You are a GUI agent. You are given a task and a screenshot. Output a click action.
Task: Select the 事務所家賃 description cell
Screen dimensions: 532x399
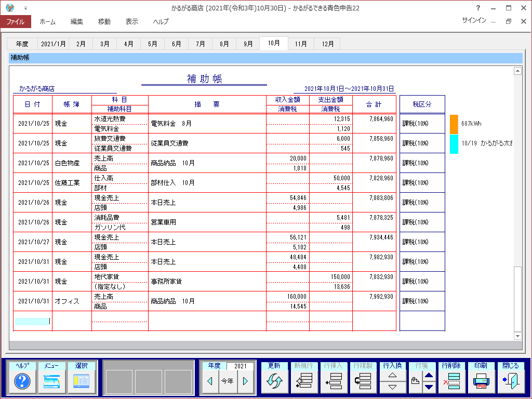[x=207, y=282]
